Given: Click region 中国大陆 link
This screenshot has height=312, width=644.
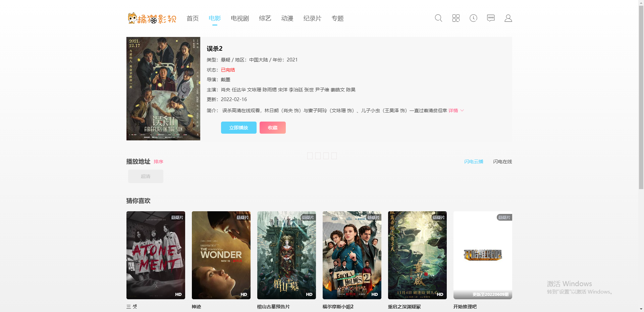Looking at the screenshot, I should click(259, 60).
